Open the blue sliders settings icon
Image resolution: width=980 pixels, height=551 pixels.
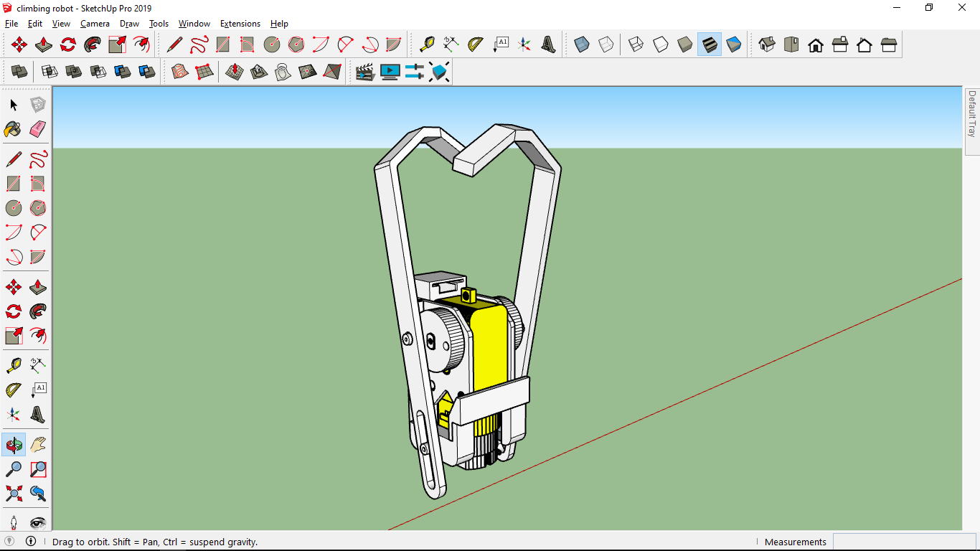(x=415, y=72)
